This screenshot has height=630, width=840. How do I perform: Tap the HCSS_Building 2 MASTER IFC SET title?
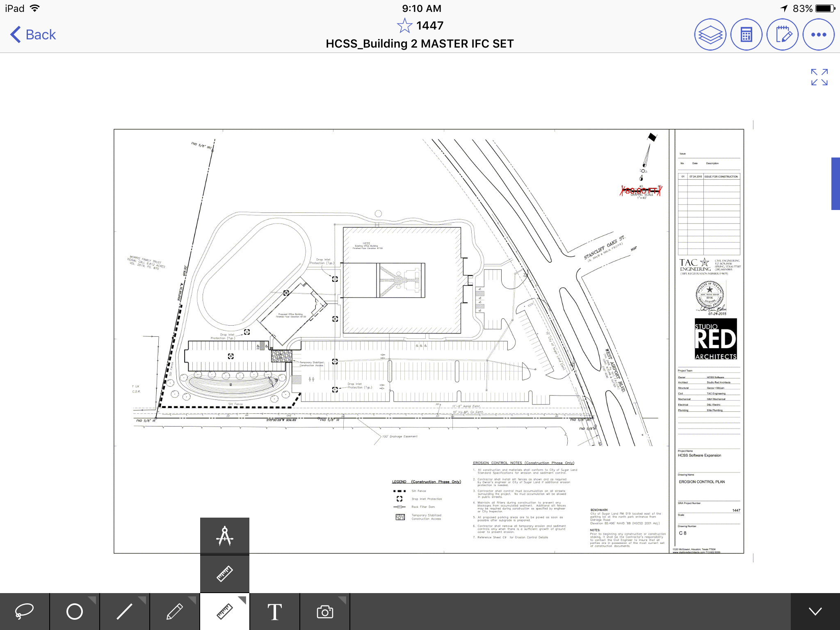420,44
